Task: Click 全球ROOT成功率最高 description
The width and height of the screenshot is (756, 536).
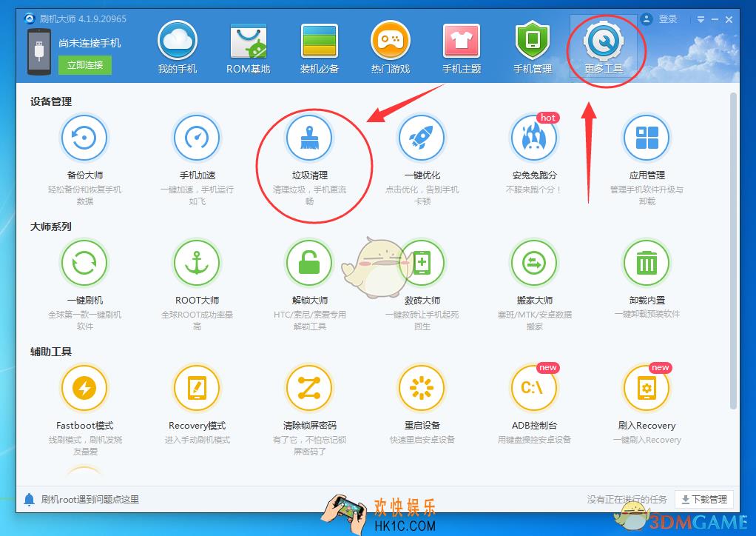Action: [x=197, y=321]
